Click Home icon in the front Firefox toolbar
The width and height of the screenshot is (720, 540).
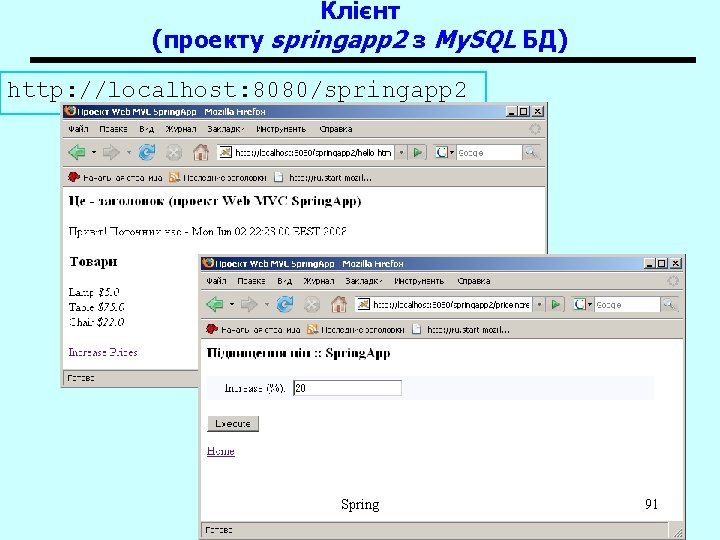(x=339, y=304)
